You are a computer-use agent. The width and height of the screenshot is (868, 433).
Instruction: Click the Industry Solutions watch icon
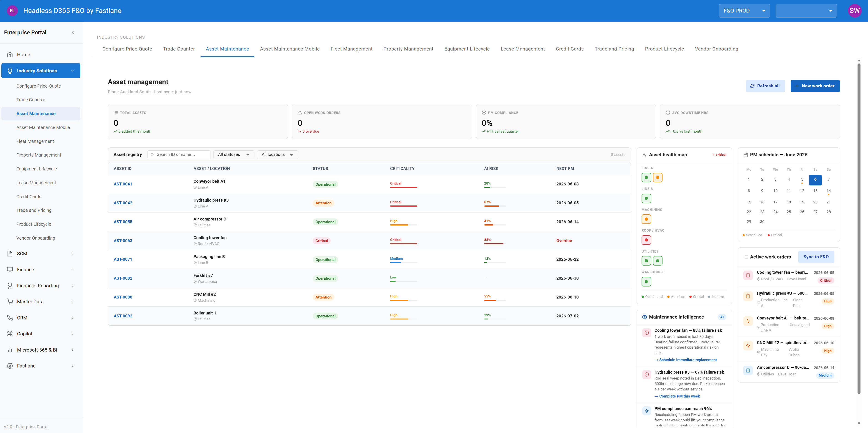(10, 71)
